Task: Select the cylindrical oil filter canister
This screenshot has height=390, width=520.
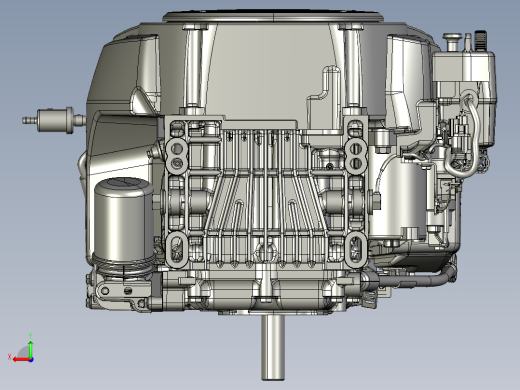Action: click(x=124, y=221)
